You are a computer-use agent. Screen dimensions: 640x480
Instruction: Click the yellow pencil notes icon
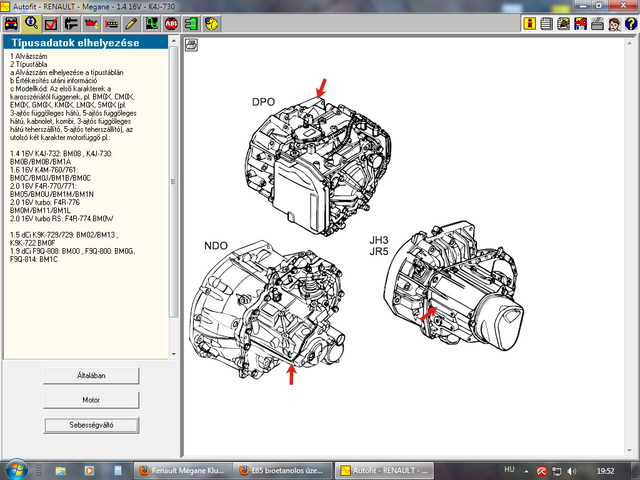(131, 24)
